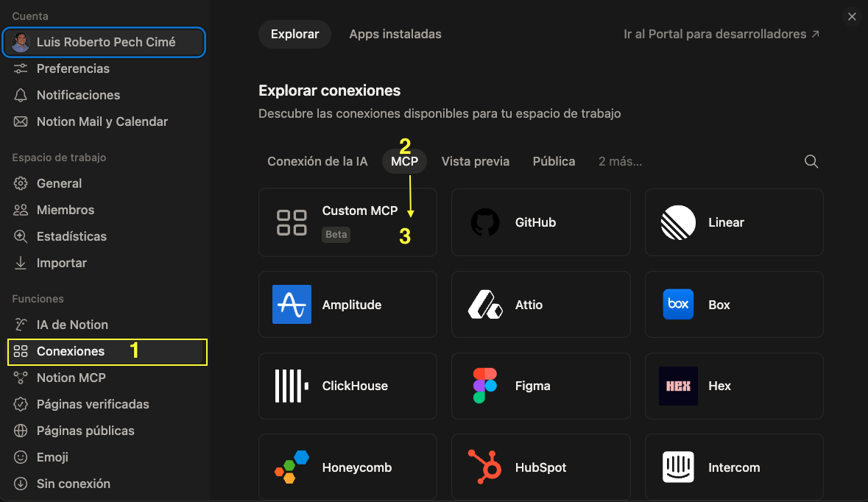
Task: Click the Preferencias sliders icon
Action: [21, 68]
